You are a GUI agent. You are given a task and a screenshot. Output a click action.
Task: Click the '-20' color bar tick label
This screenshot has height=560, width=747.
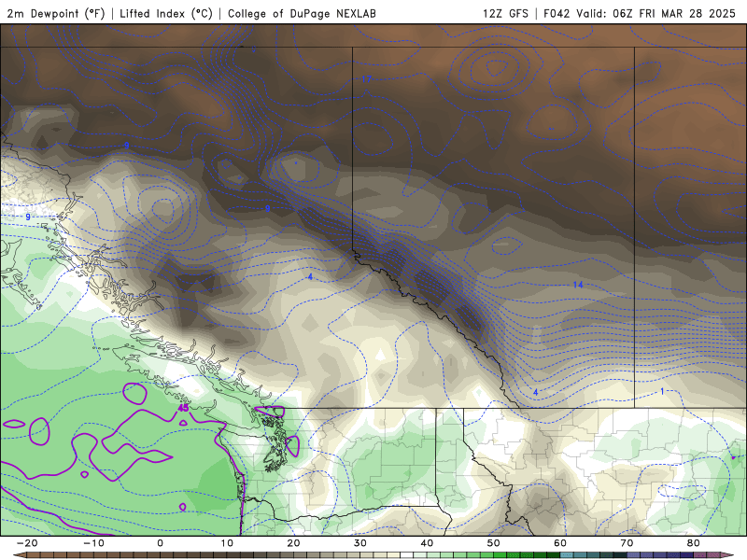(x=27, y=543)
